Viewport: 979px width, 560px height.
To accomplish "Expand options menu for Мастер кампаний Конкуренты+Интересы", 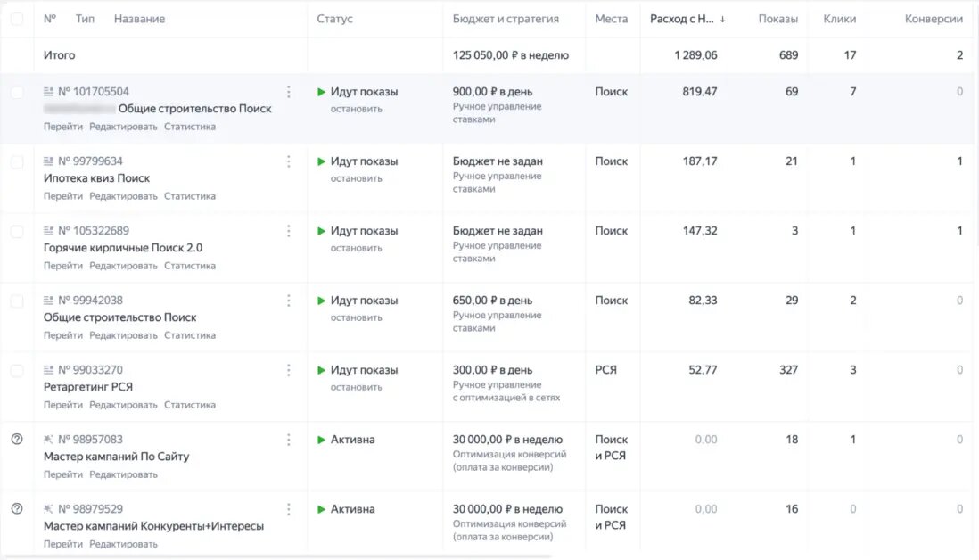I will point(288,509).
